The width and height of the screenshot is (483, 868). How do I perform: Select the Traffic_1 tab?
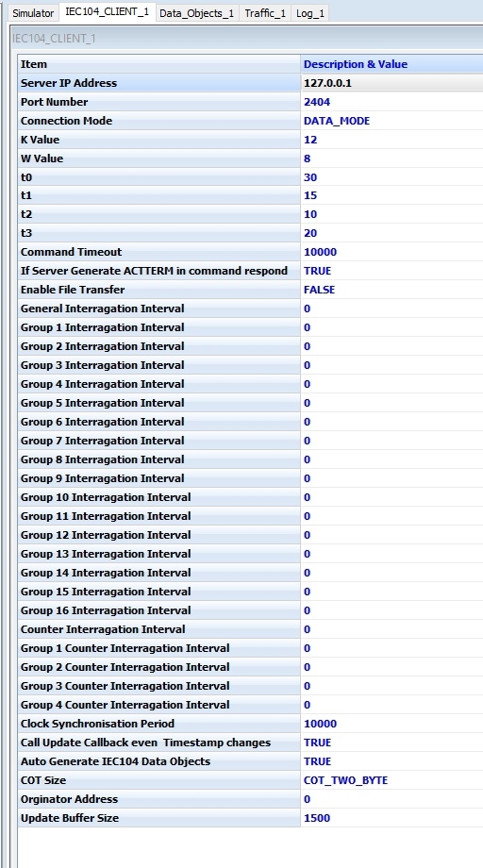point(265,13)
